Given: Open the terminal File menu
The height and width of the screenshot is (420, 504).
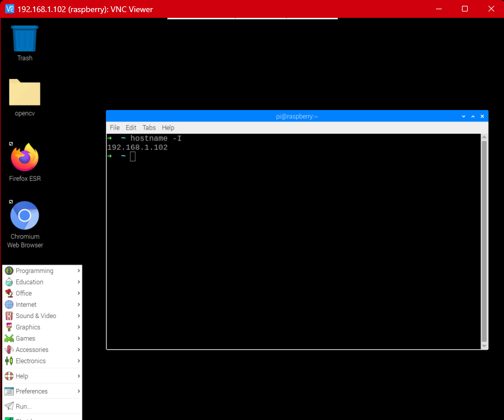Looking at the screenshot, I should pyautogui.click(x=115, y=127).
